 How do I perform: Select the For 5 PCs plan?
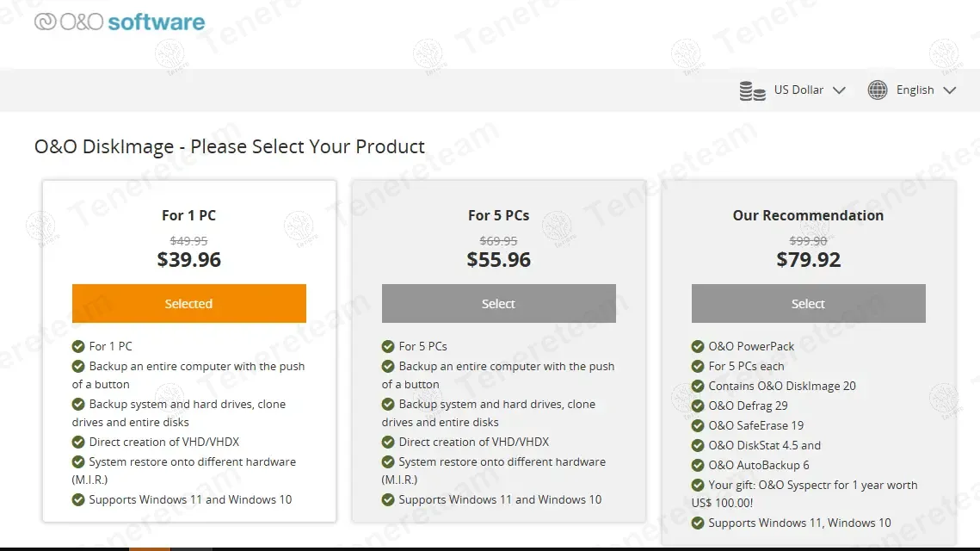[x=498, y=304]
